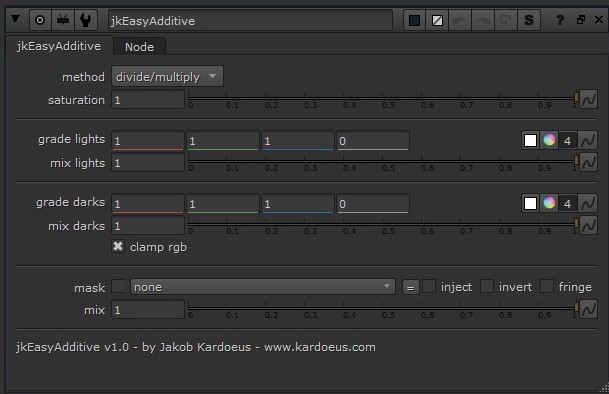This screenshot has width=609, height=394.
Task: Click grade lights green value field
Action: tap(223, 141)
